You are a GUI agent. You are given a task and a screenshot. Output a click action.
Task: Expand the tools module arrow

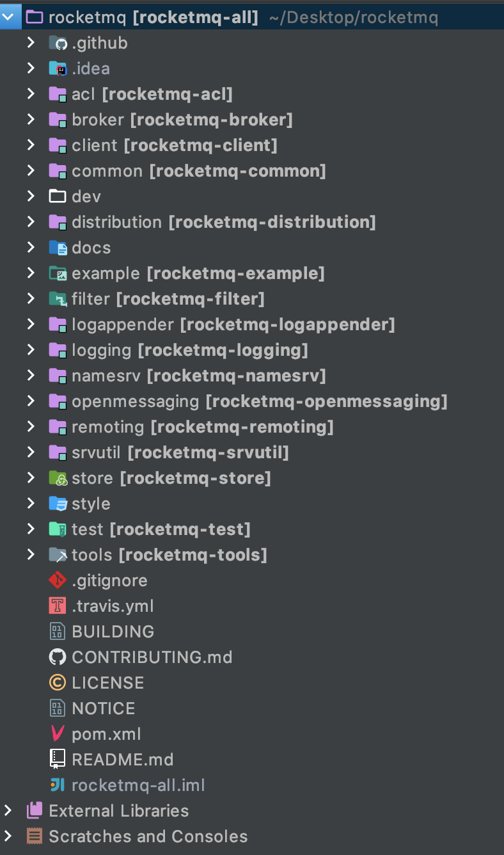[x=30, y=555]
